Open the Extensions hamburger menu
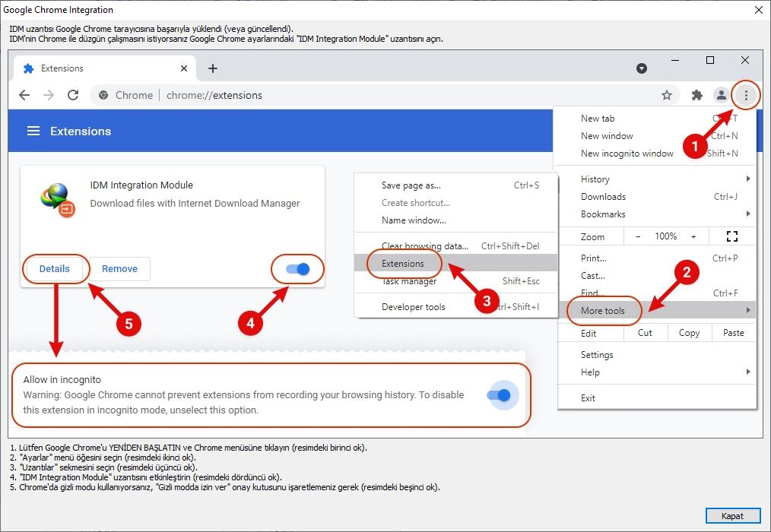The image size is (771, 532). click(33, 131)
